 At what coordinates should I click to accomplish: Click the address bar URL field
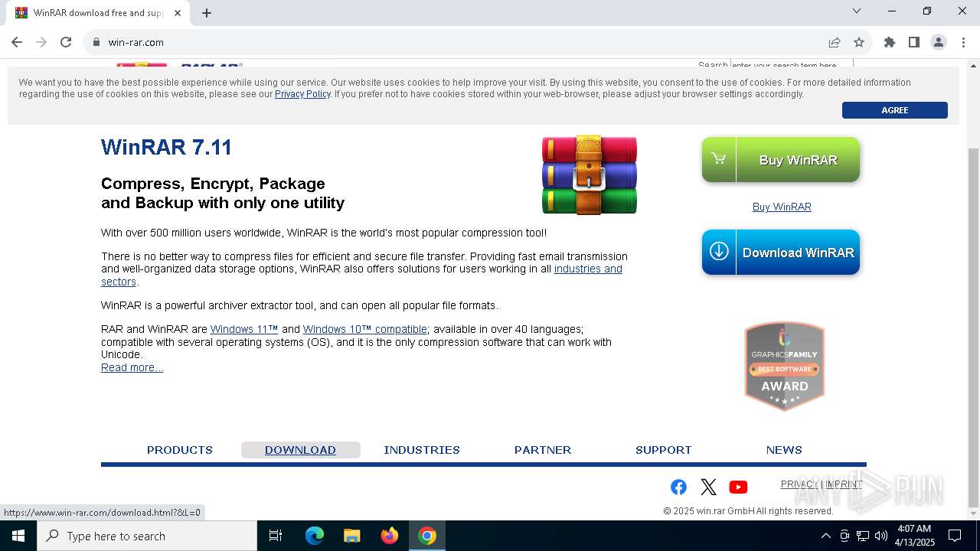coord(459,42)
